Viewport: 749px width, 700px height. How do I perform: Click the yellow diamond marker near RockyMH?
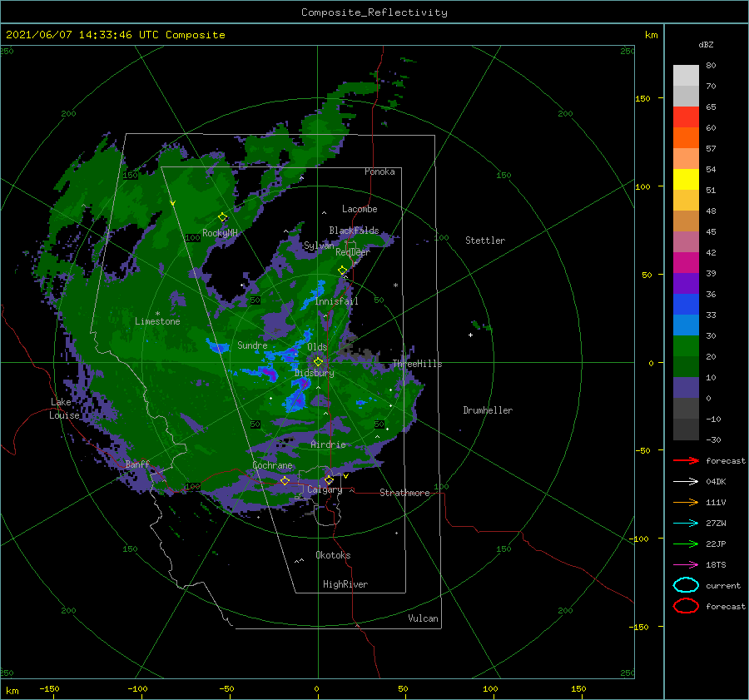click(222, 217)
